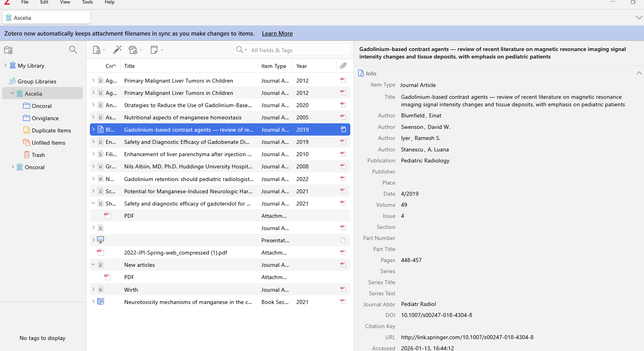Open the View menu

[x=65, y=2]
